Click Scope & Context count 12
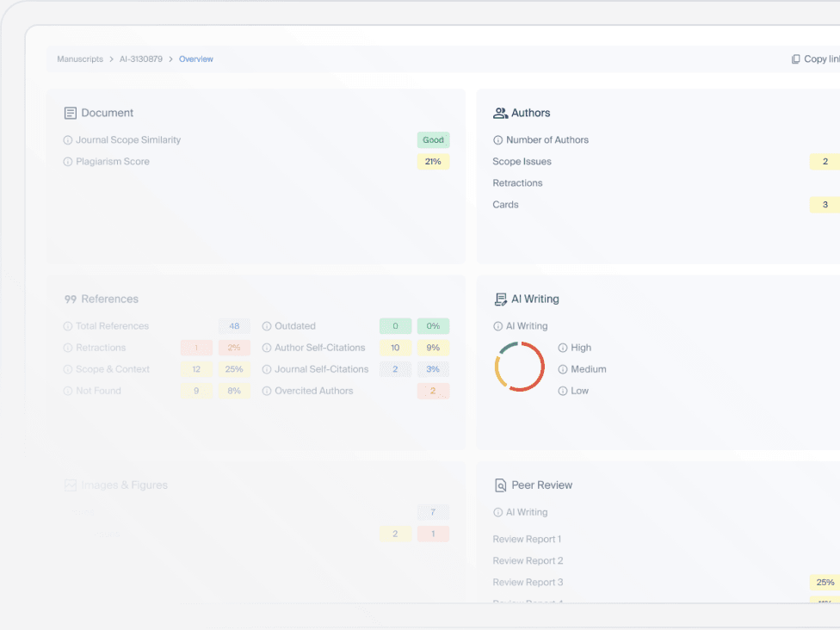This screenshot has width=840, height=630. tap(196, 369)
